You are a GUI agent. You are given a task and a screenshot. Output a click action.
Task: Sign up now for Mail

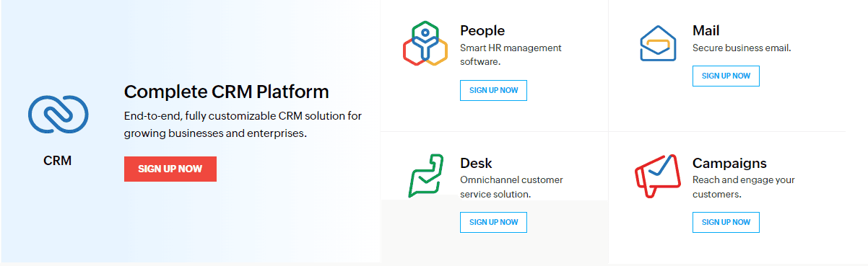click(x=726, y=76)
